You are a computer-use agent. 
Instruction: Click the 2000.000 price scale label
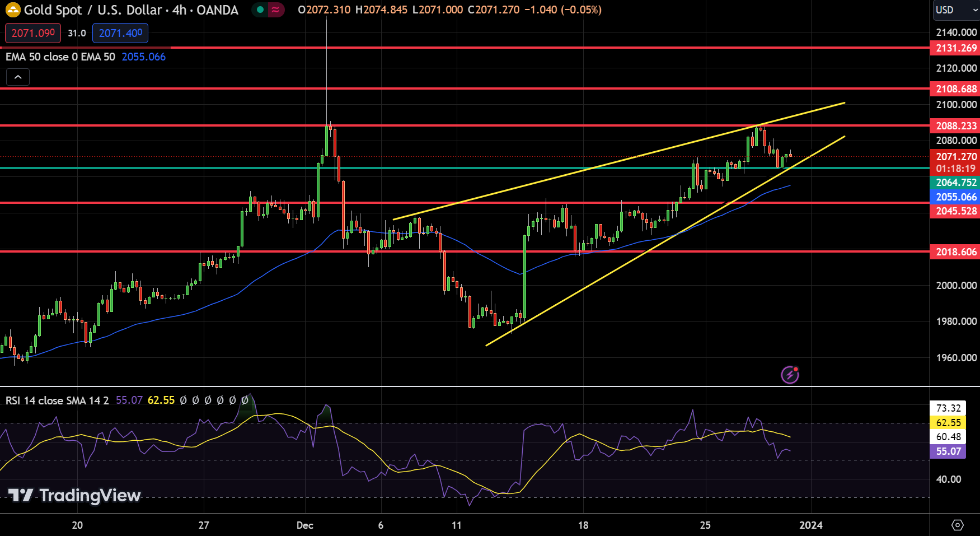point(956,286)
